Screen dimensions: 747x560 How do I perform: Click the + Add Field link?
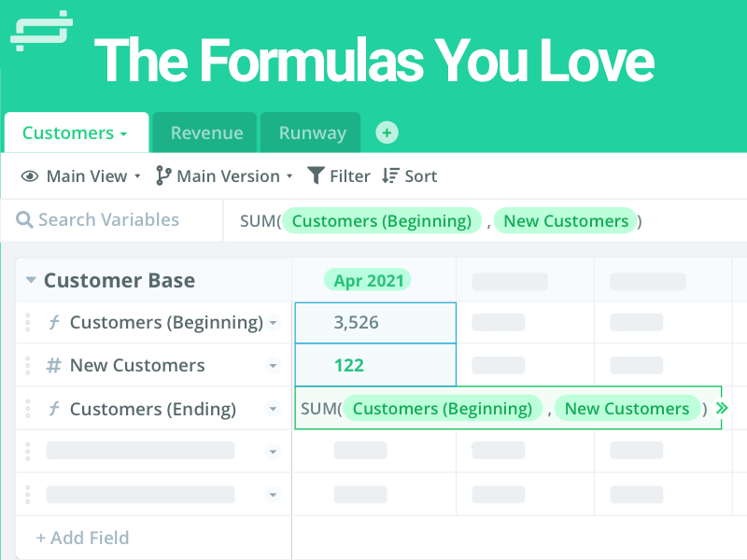coord(82,538)
